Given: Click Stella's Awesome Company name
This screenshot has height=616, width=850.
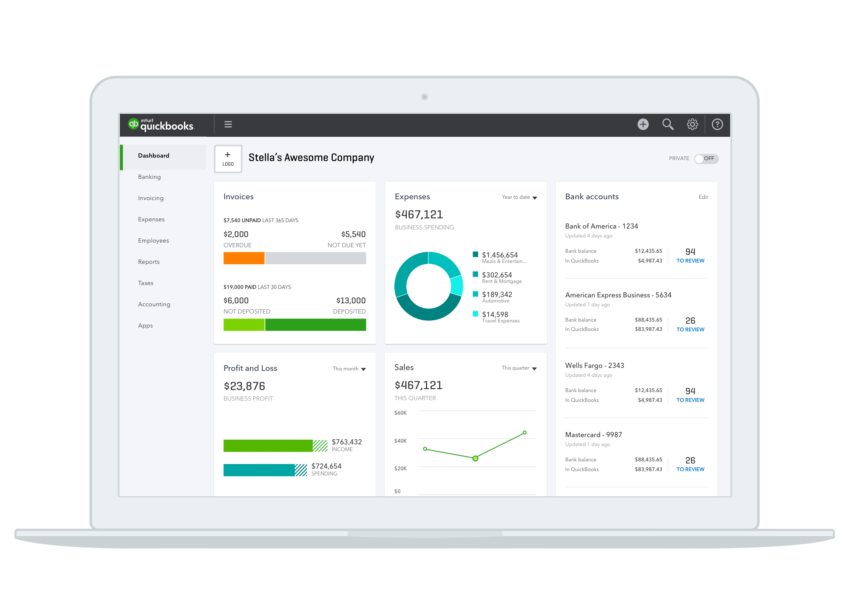Looking at the screenshot, I should pos(311,158).
